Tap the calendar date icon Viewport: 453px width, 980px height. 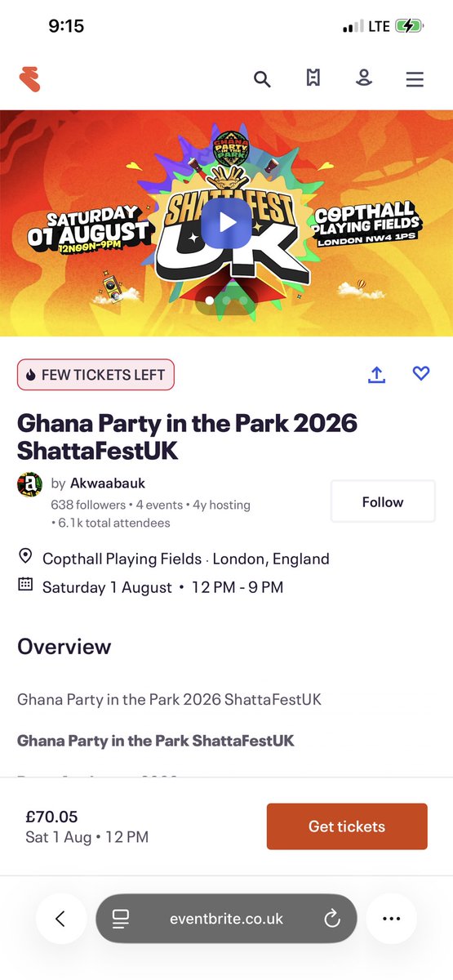coord(25,585)
